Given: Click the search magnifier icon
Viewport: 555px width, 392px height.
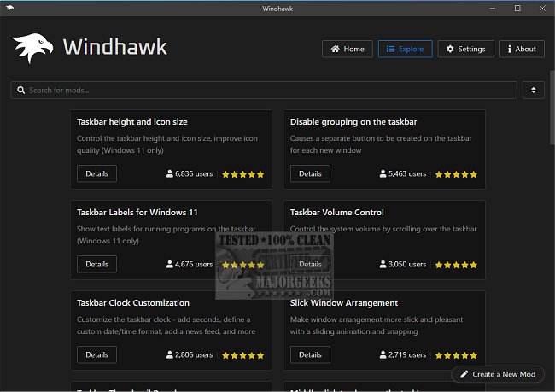Looking at the screenshot, I should click(x=20, y=90).
